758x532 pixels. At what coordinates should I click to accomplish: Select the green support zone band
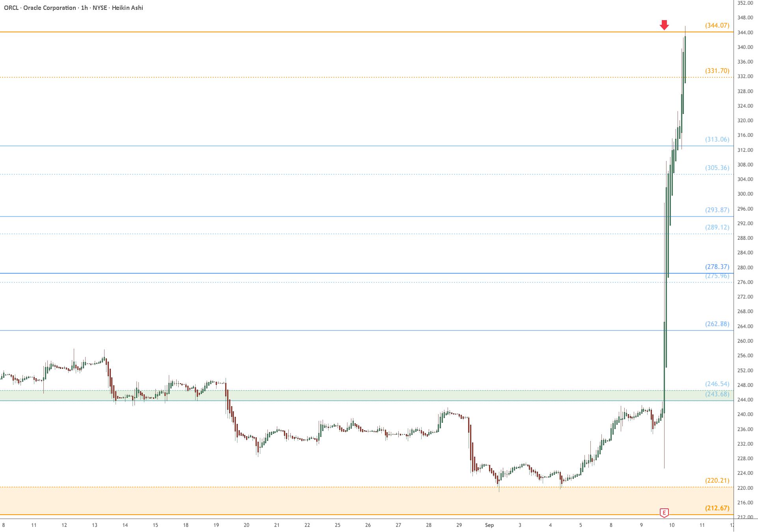pyautogui.click(x=367, y=396)
